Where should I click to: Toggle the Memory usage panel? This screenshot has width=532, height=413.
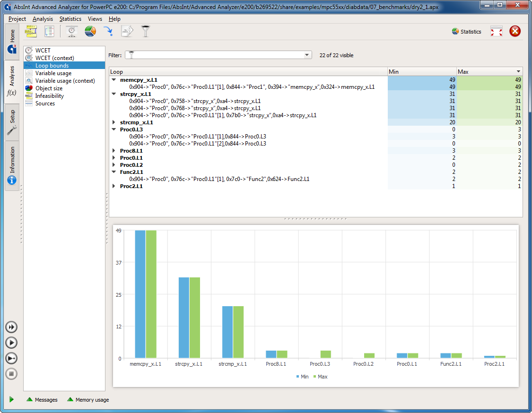[x=88, y=400]
